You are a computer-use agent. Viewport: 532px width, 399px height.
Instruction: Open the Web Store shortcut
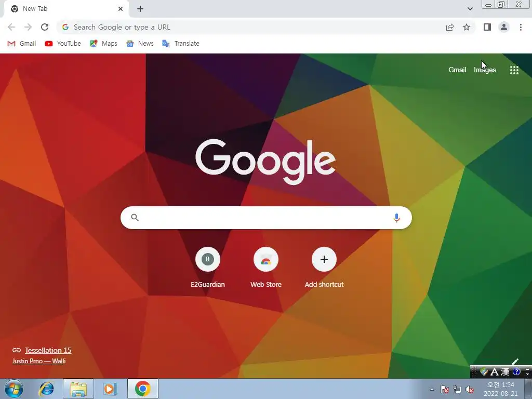pos(266,268)
